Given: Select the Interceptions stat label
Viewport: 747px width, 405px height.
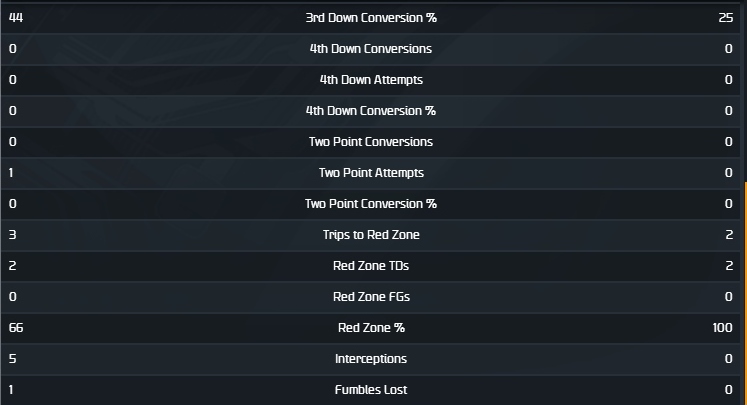Looking at the screenshot, I should [371, 358].
